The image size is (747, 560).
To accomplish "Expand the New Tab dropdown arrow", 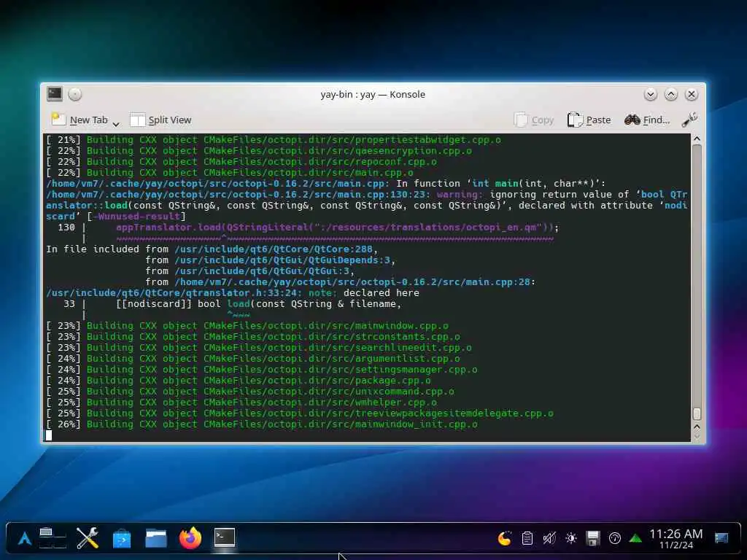I will coord(116,124).
